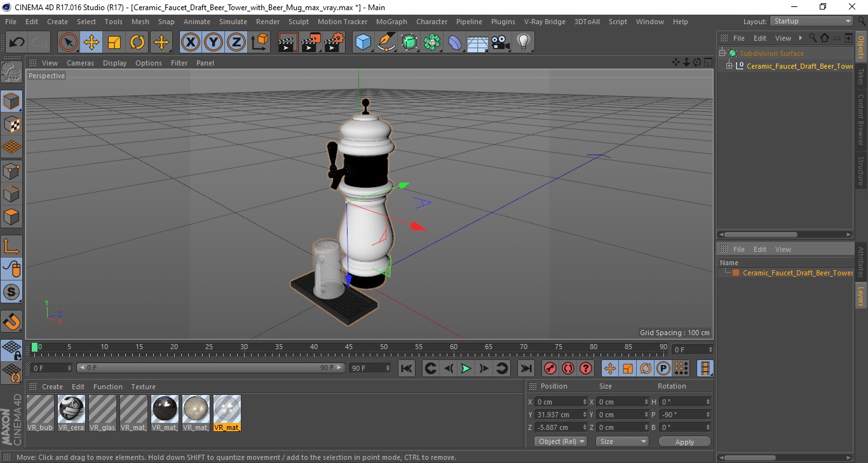The width and height of the screenshot is (868, 463).
Task: Add a Camera object
Action: 501,43
